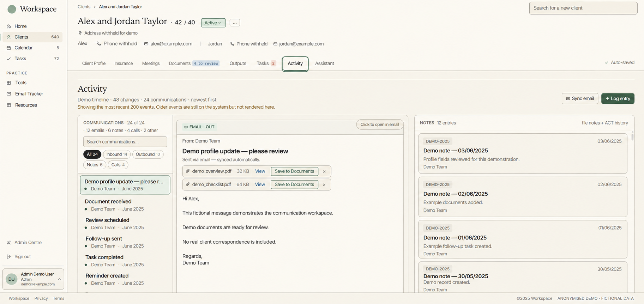Image resolution: width=644 pixels, height=304 pixels.
Task: Click the Log entry button
Action: click(x=618, y=99)
